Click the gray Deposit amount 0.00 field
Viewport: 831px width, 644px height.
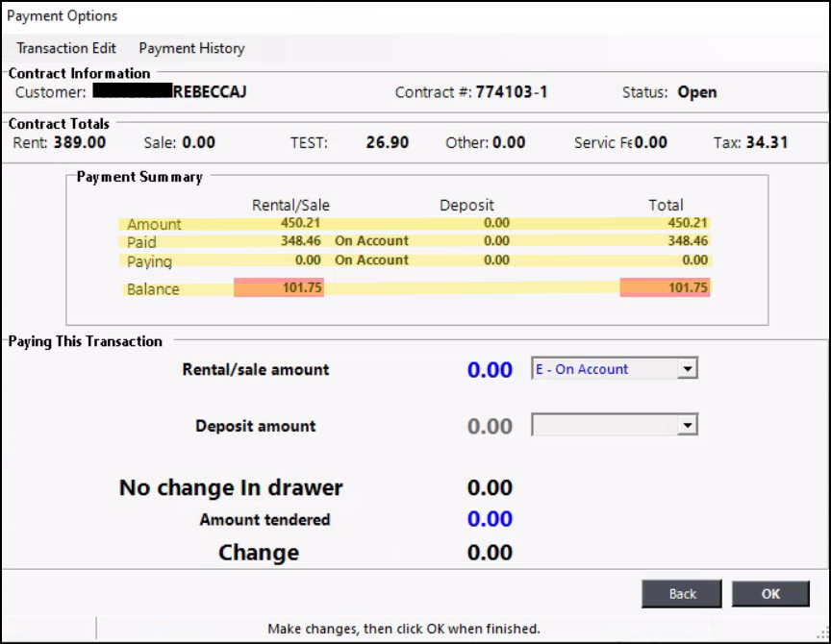click(x=490, y=426)
